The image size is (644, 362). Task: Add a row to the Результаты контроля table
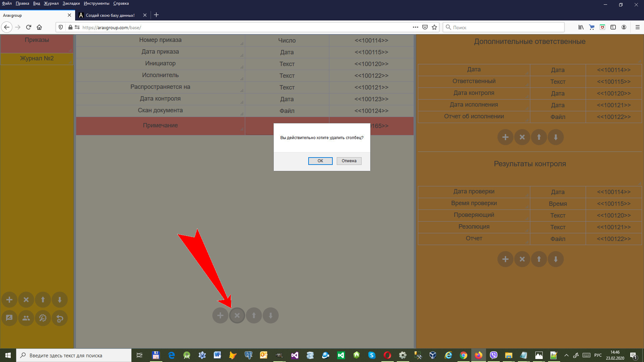coord(505,259)
